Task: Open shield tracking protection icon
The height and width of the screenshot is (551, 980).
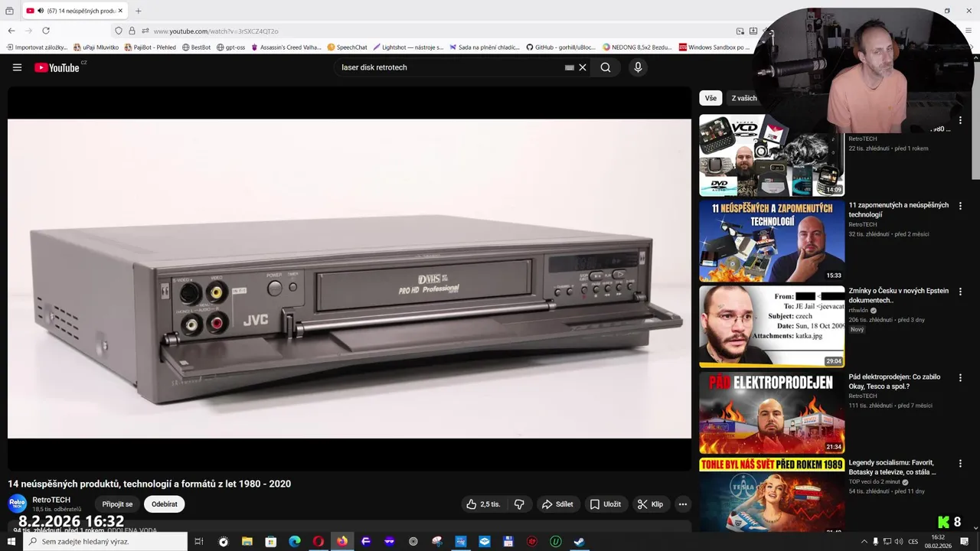Action: (x=118, y=31)
